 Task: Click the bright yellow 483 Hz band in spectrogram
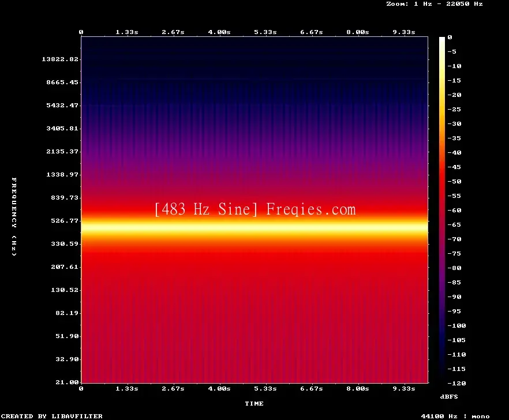(x=254, y=227)
